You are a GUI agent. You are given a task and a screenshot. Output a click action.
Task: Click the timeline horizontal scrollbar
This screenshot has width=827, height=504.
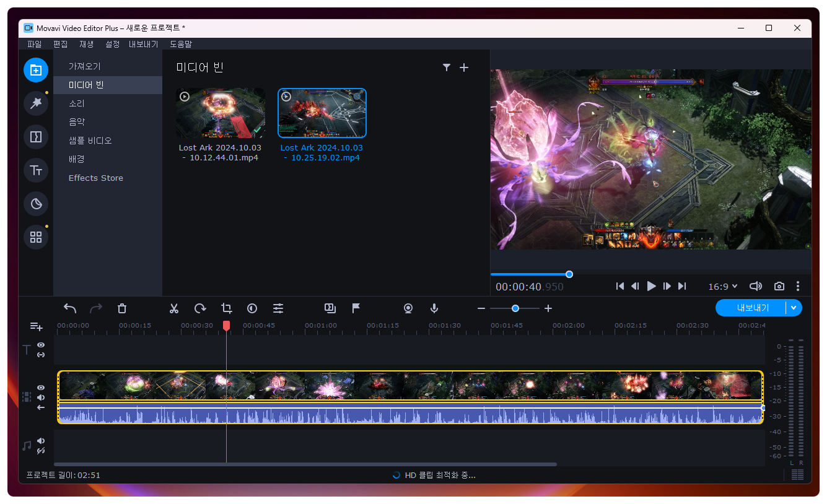coord(305,464)
